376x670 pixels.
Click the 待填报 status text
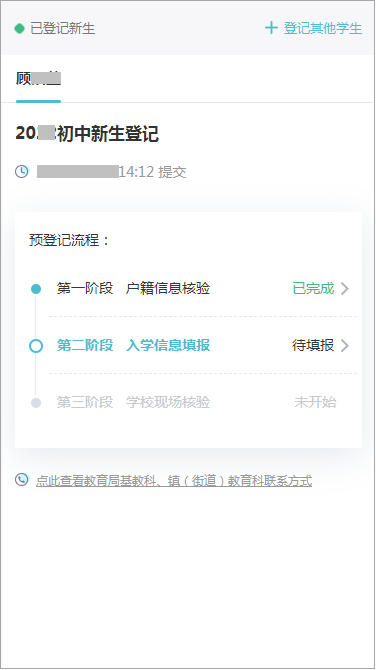[x=313, y=345]
